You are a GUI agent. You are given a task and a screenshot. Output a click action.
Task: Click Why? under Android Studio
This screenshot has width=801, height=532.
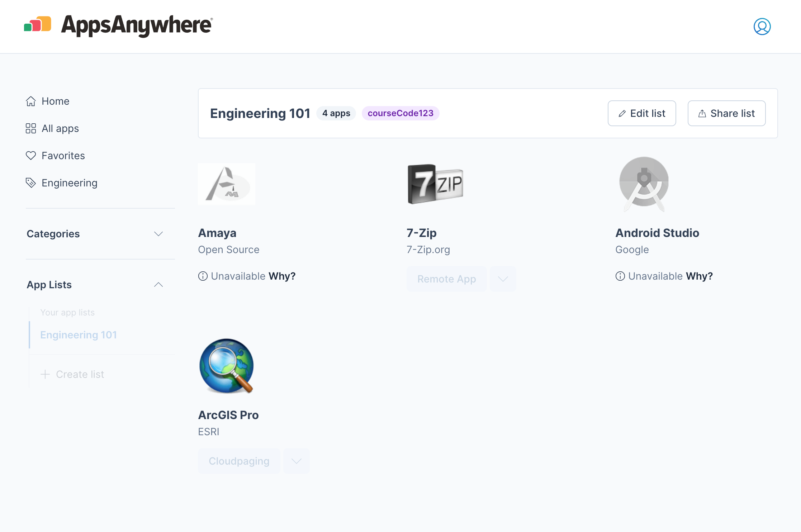point(699,276)
